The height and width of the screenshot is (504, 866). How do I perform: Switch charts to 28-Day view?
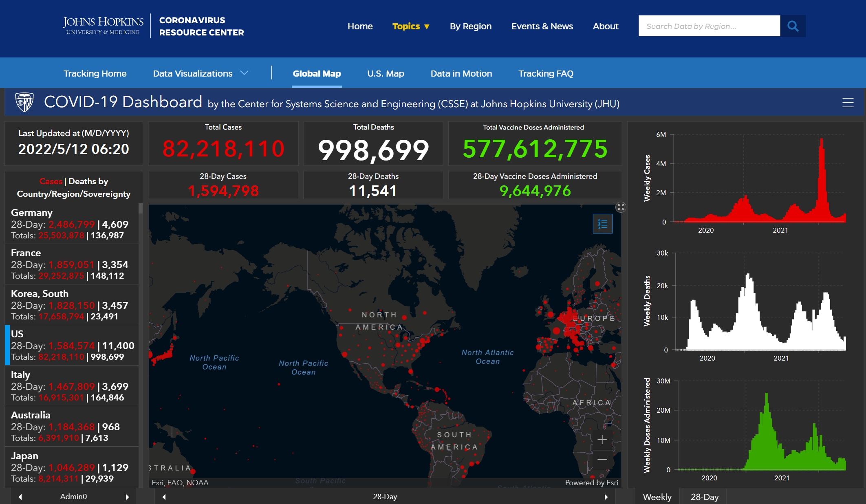[x=704, y=497]
